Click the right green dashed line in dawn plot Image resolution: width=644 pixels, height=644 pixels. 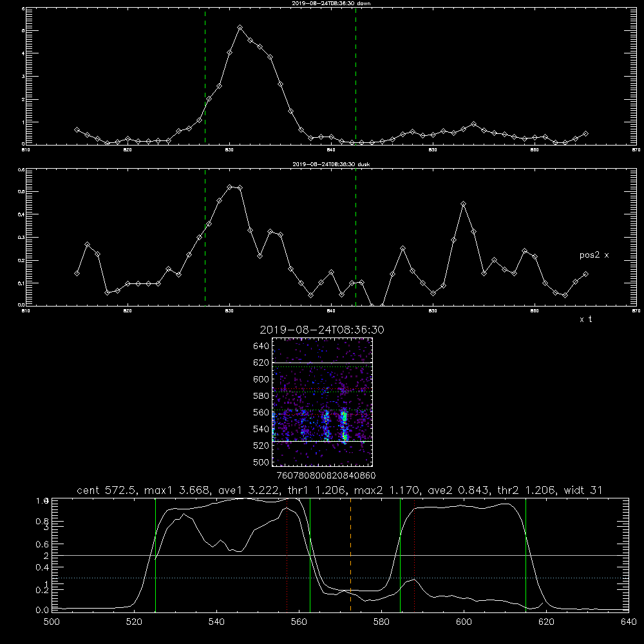pyautogui.click(x=355, y=76)
